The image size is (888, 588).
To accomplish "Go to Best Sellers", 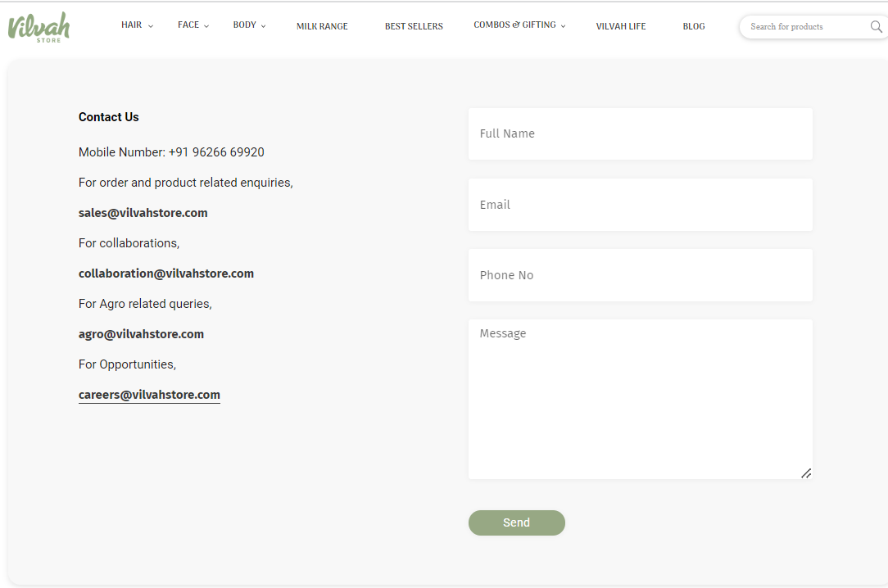I will [414, 26].
